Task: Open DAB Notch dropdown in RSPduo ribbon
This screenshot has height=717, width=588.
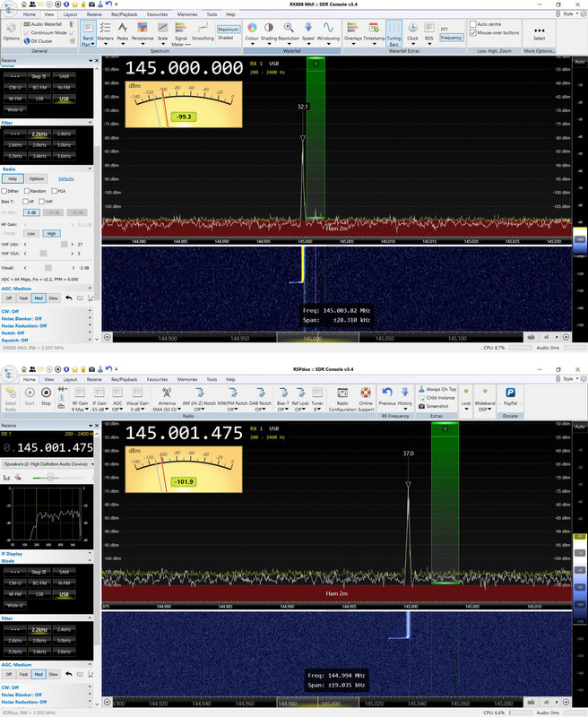Action: [x=260, y=399]
